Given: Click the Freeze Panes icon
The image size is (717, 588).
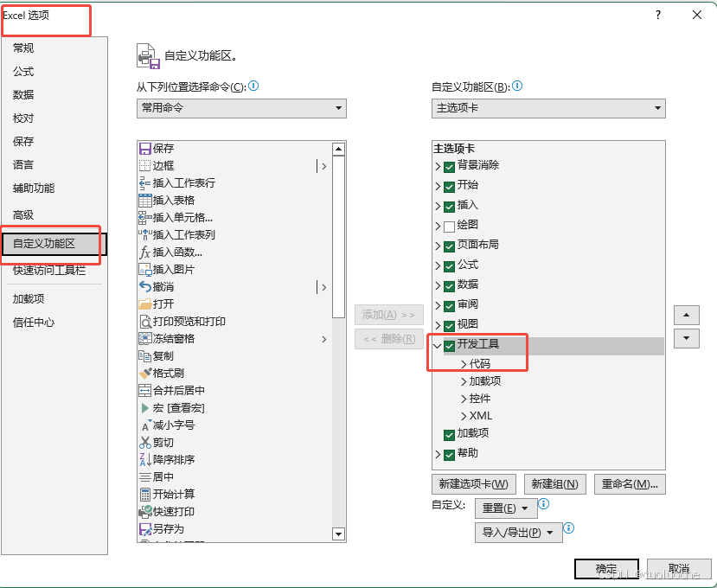Looking at the screenshot, I should pyautogui.click(x=145, y=339).
